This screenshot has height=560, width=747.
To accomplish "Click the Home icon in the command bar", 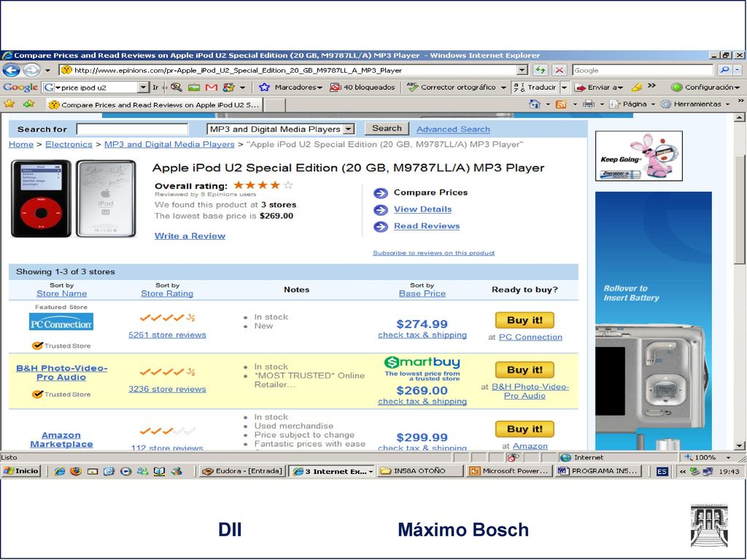I will (x=535, y=104).
